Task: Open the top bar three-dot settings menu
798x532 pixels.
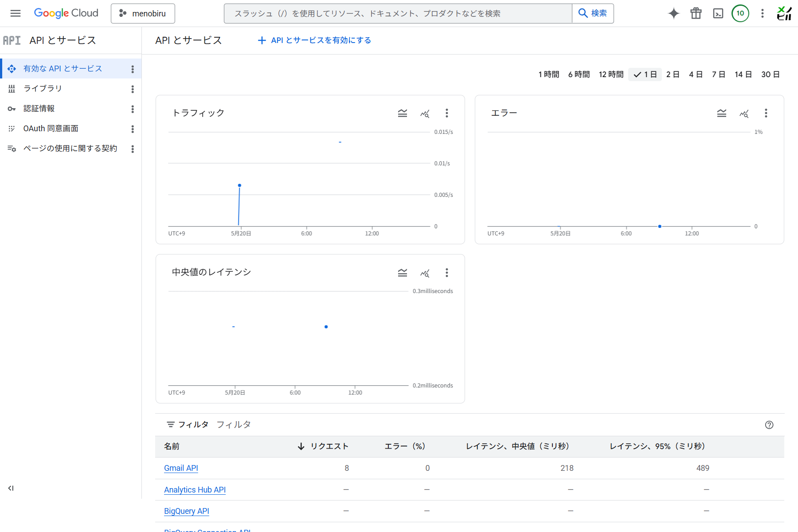Action: click(763, 13)
